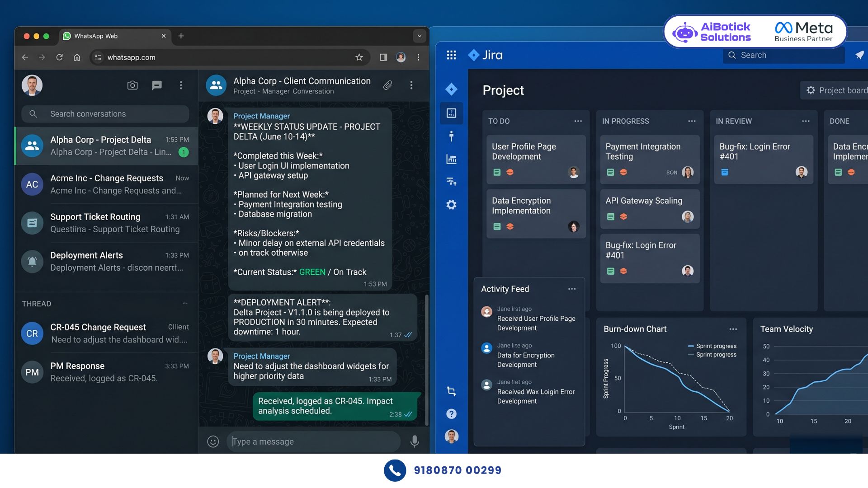
Task: Open Acme Inc - Change Requests chat
Action: [106, 184]
